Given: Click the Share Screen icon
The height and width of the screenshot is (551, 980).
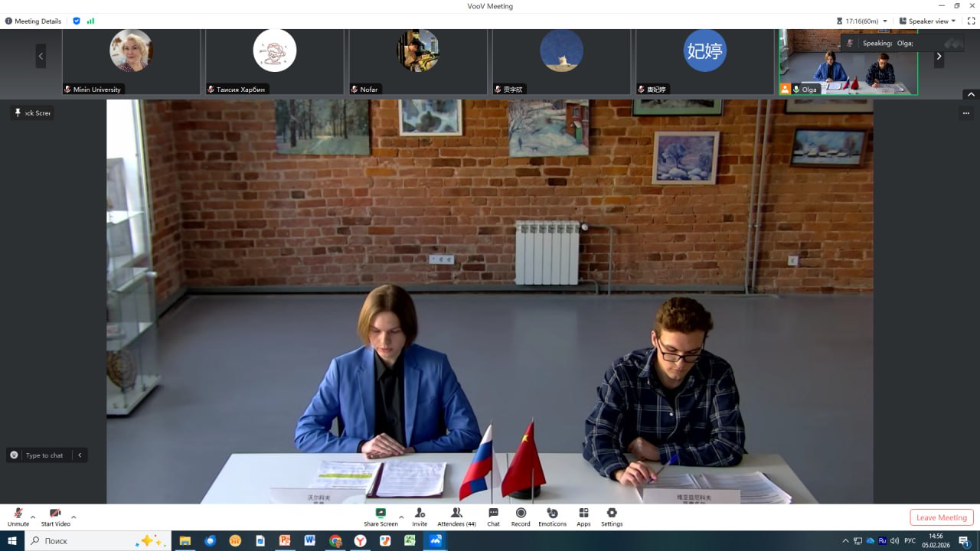Looking at the screenshot, I should (381, 514).
